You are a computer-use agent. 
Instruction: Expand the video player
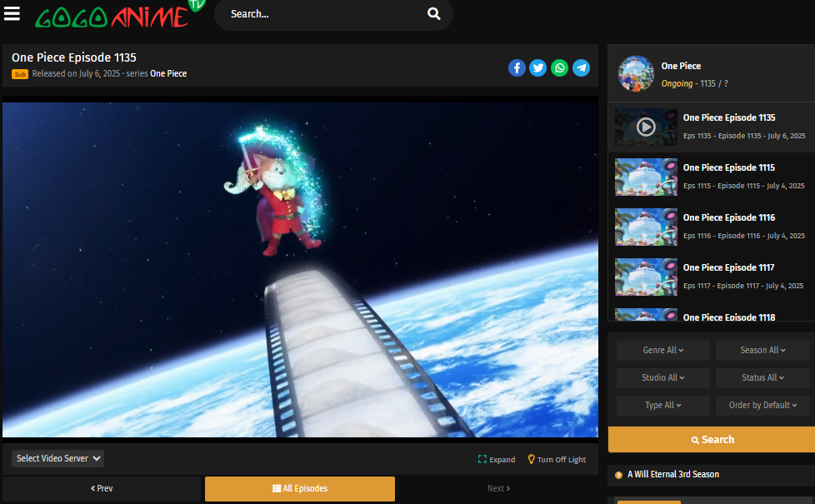(497, 459)
